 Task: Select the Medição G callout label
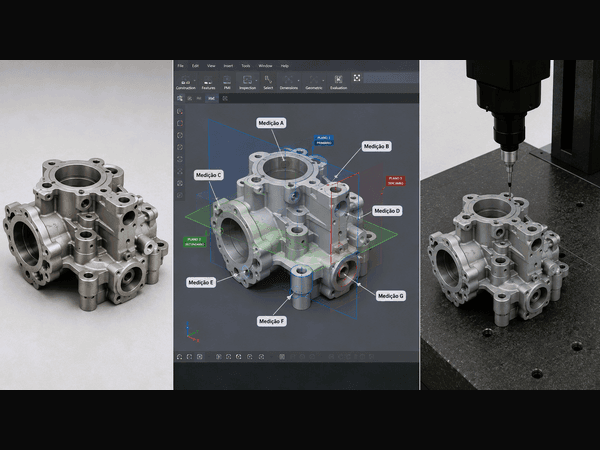390,296
